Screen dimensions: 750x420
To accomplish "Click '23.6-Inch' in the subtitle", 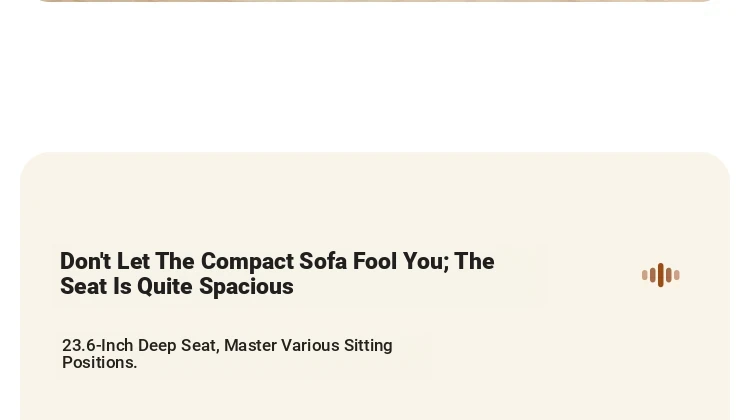I will pyautogui.click(x=98, y=345).
